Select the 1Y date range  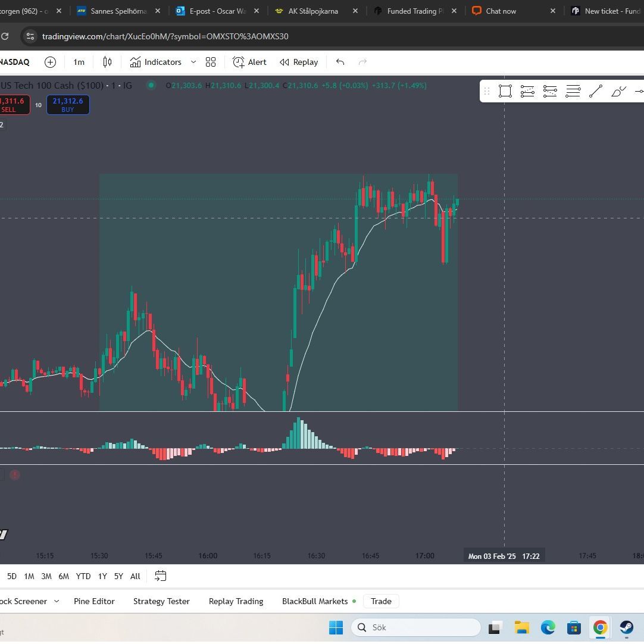[x=102, y=576]
